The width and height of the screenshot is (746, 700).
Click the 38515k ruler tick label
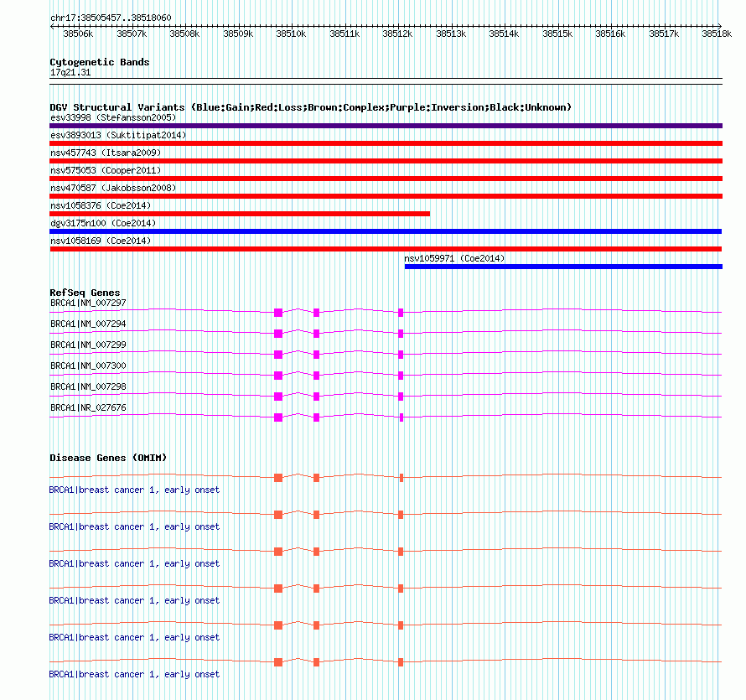click(557, 34)
